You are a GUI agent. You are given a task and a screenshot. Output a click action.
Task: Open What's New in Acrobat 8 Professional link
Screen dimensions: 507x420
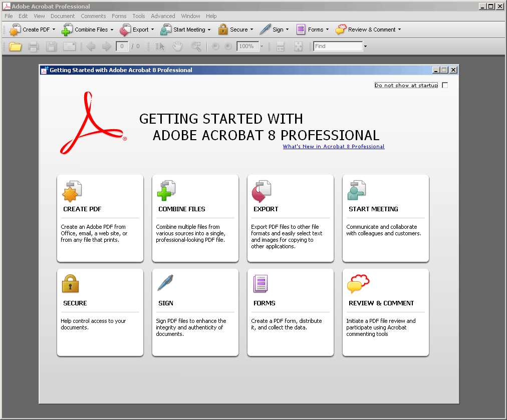[333, 146]
